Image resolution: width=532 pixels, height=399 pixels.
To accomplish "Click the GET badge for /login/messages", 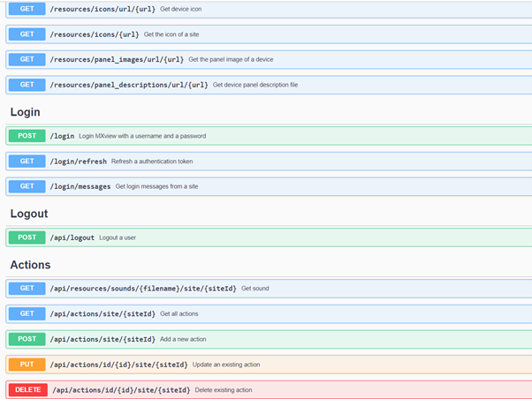I will click(x=27, y=186).
